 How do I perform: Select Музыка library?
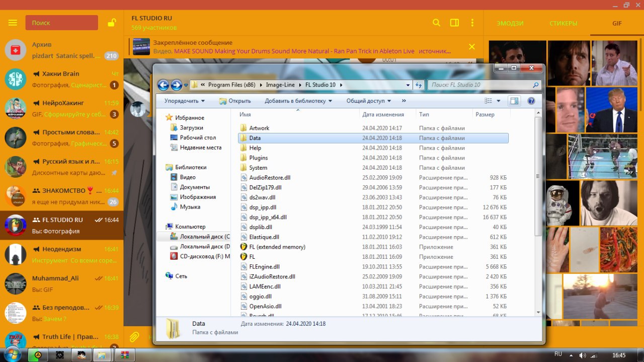pos(185,207)
